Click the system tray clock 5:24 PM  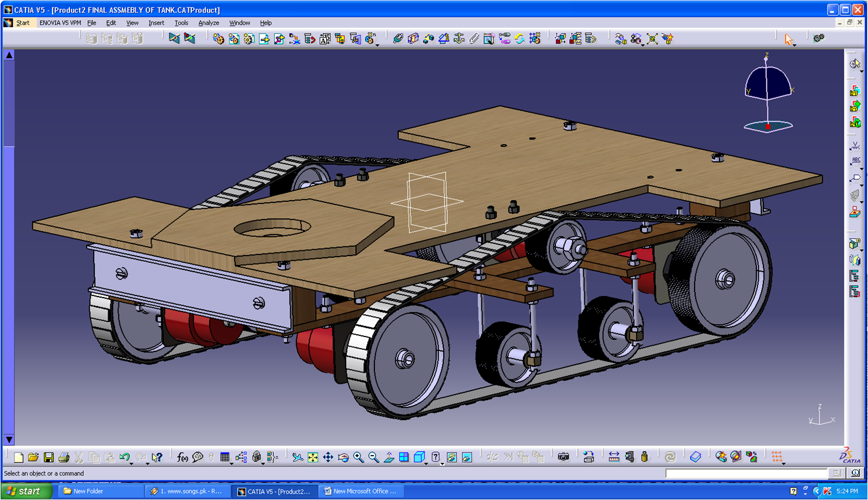pyautogui.click(x=847, y=491)
